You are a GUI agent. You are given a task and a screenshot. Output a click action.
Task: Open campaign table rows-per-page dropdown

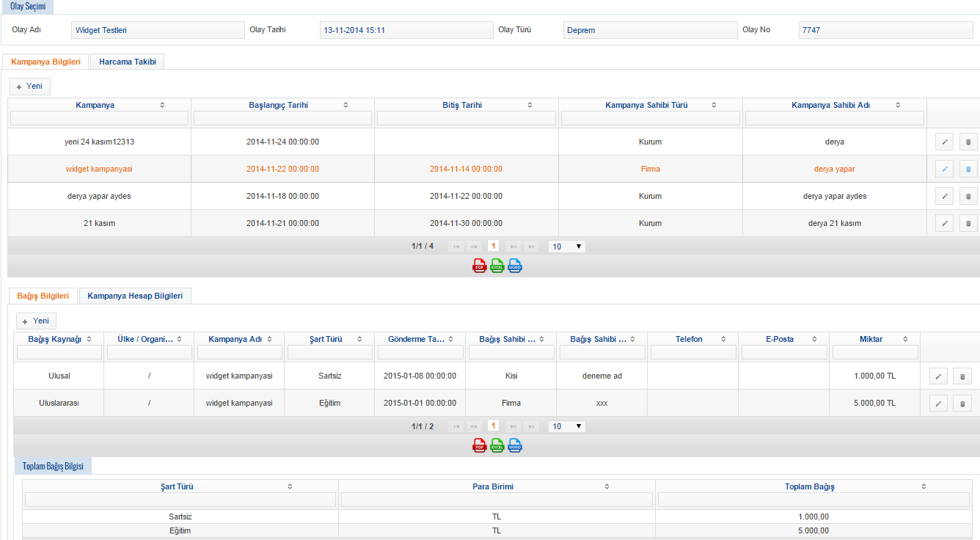[567, 247]
